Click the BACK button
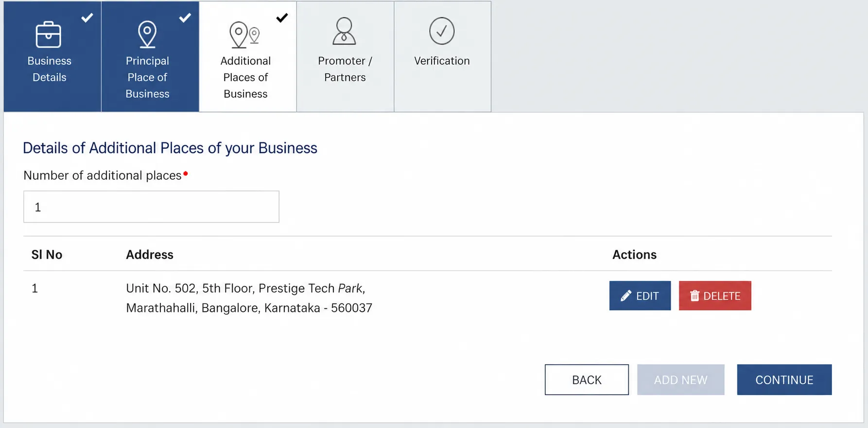The height and width of the screenshot is (428, 868). pos(587,380)
